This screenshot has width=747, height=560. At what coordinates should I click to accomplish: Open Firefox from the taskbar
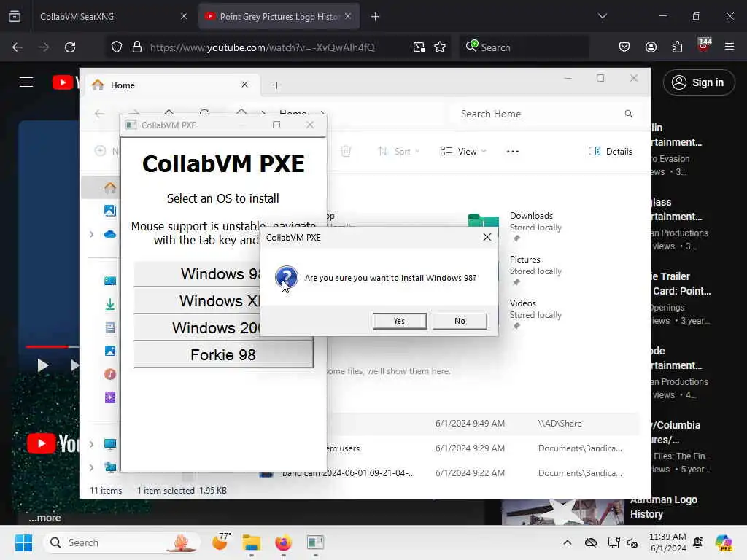click(284, 542)
